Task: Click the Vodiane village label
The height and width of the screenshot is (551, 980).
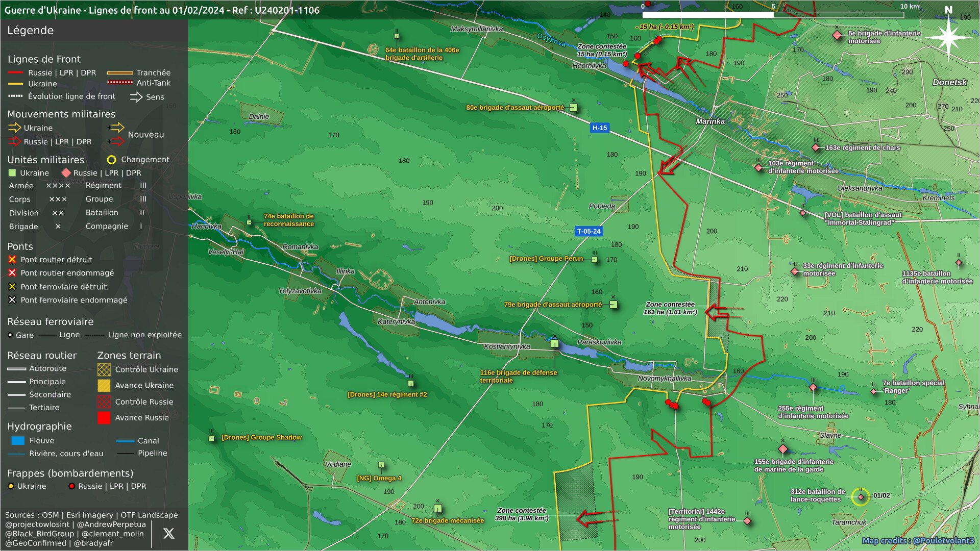Action: point(338,464)
